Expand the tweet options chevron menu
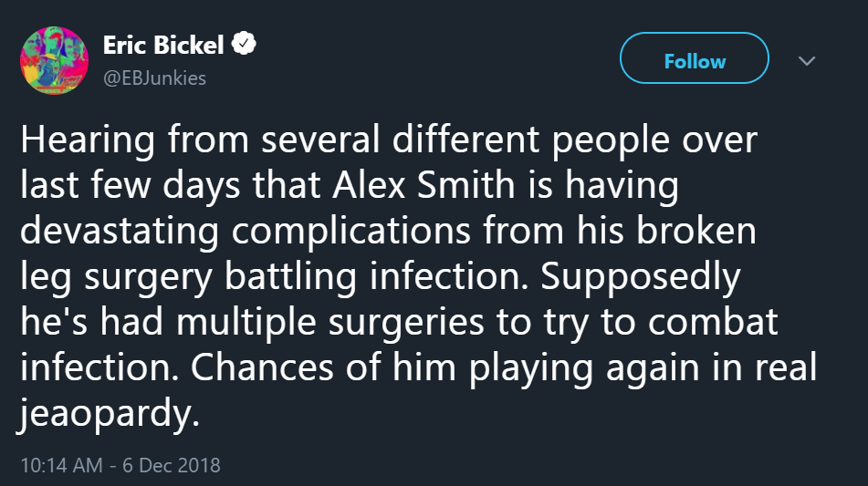The image size is (868, 486). tap(807, 61)
